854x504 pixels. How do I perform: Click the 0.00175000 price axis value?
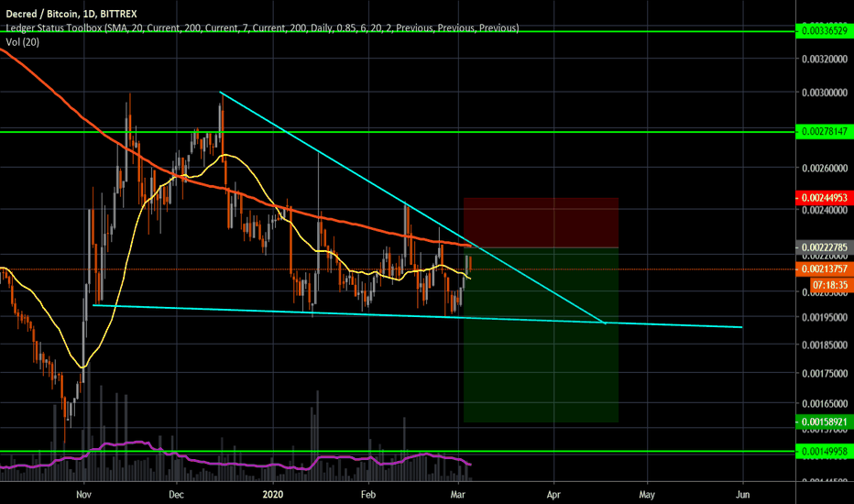pos(824,373)
